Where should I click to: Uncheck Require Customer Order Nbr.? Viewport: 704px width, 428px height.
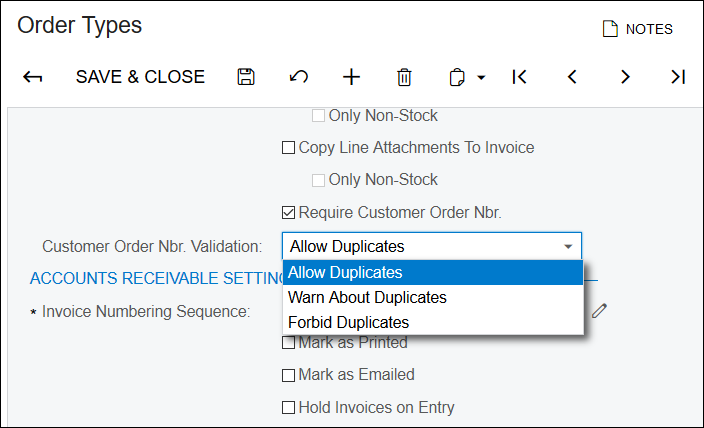tap(289, 212)
